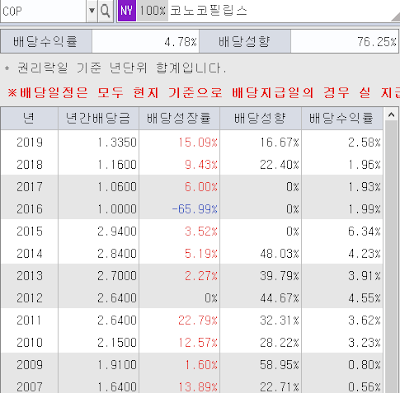Click the 2.9400 annual dividend cell

(x=99, y=231)
